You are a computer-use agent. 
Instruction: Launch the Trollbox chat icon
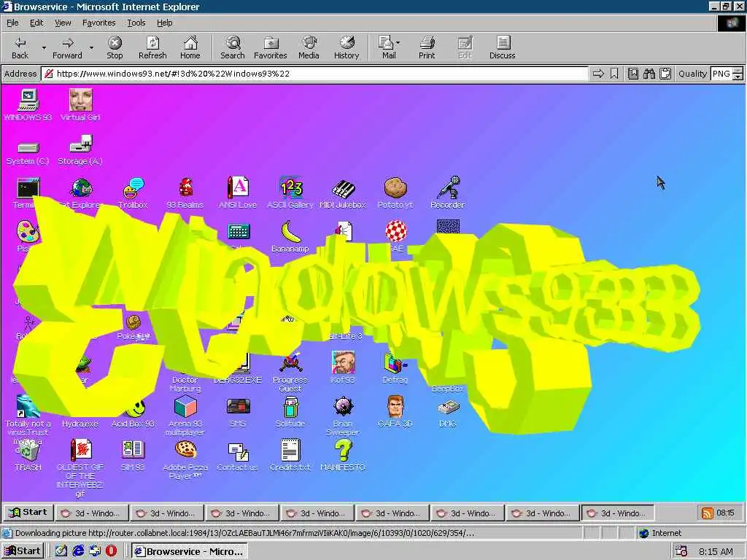pyautogui.click(x=133, y=192)
